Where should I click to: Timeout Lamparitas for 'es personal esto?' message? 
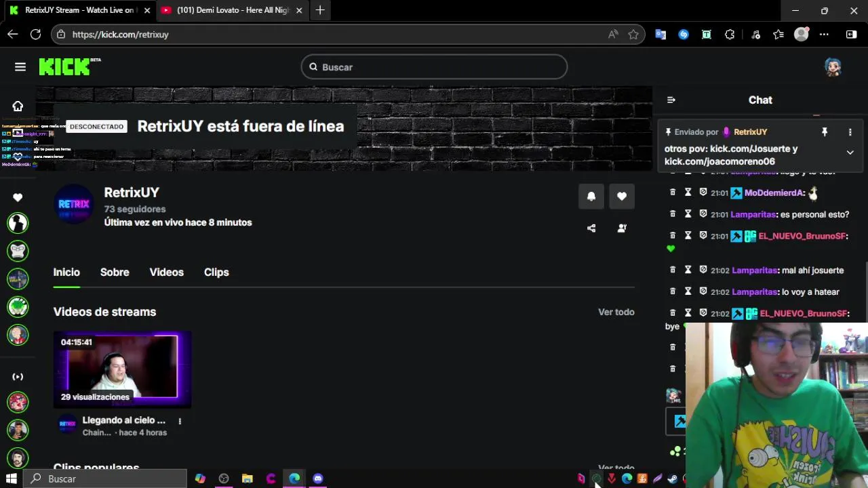tap(688, 213)
